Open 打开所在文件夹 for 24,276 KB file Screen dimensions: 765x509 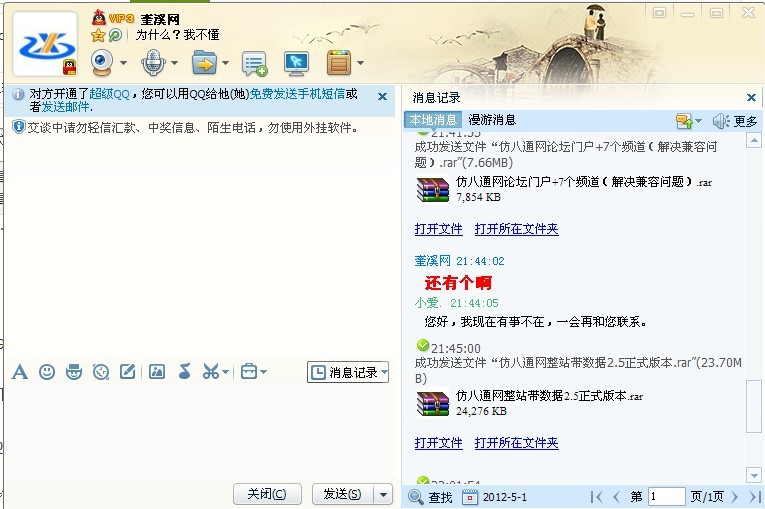point(516,443)
